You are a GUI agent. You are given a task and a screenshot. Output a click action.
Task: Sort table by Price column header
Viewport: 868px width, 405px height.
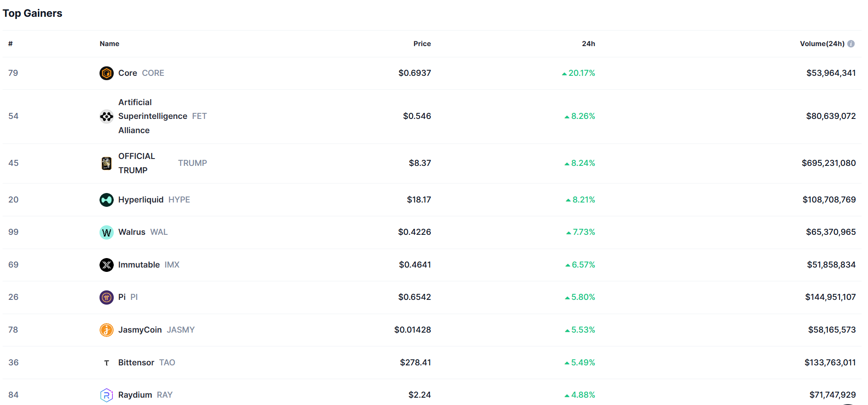(x=422, y=44)
